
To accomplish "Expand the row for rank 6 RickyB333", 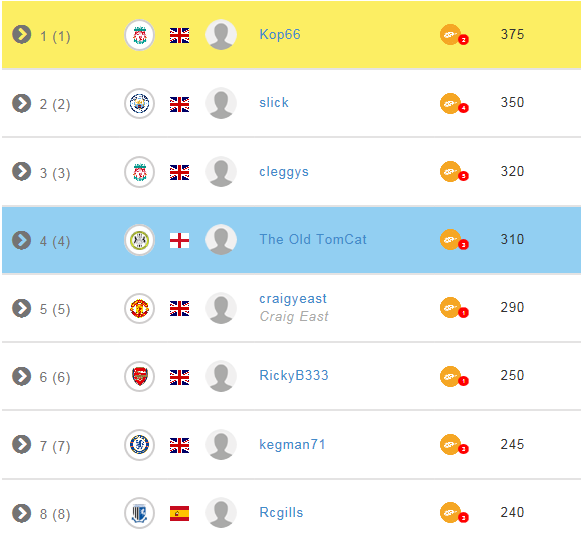I will 21,376.
